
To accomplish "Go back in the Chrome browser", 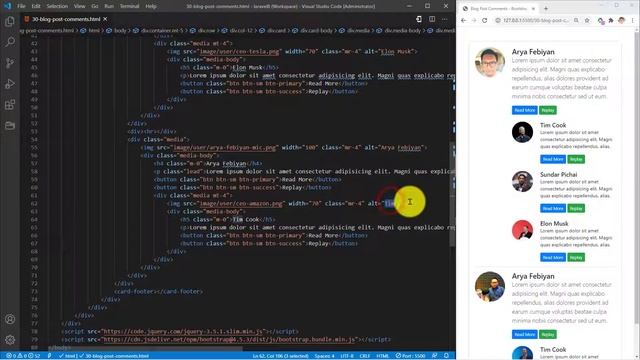I will [x=463, y=20].
